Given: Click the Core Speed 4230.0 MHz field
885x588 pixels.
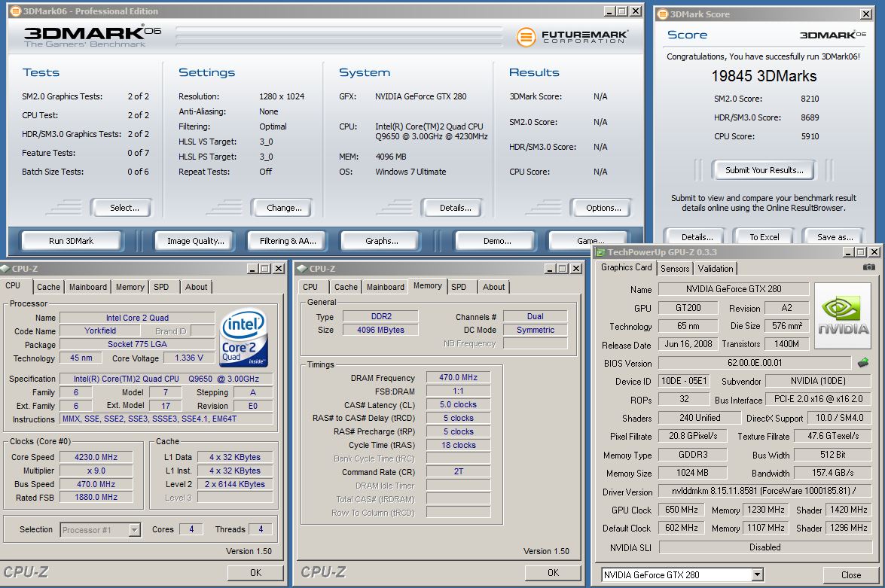Looking at the screenshot, I should (96, 457).
